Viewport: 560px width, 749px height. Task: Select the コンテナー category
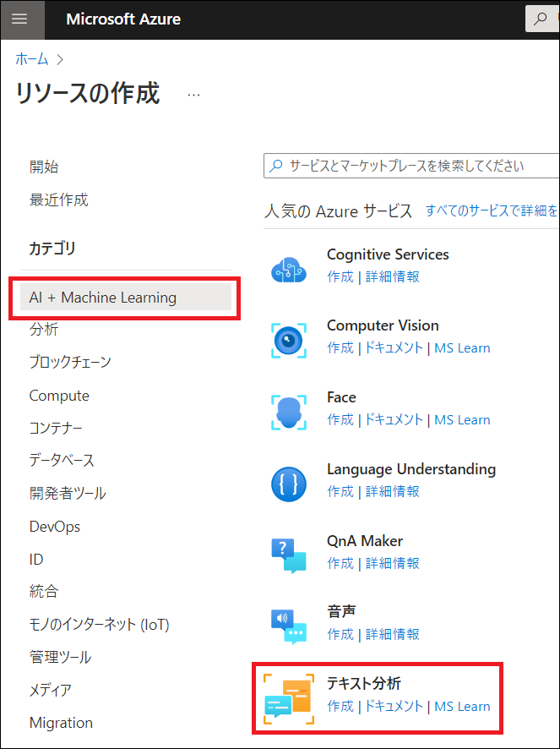(56, 428)
